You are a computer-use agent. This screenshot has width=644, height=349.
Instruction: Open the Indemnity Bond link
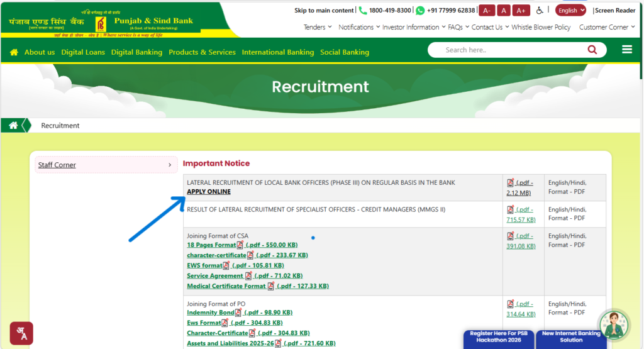[x=210, y=313]
